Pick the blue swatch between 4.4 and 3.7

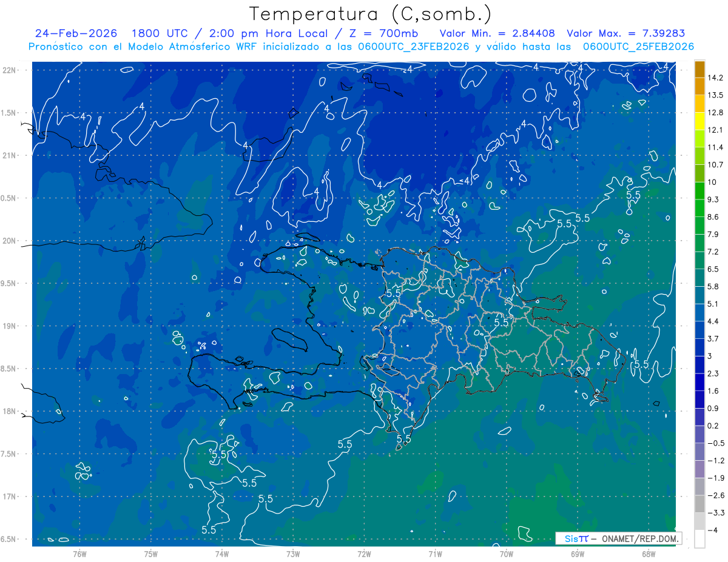[x=699, y=330]
